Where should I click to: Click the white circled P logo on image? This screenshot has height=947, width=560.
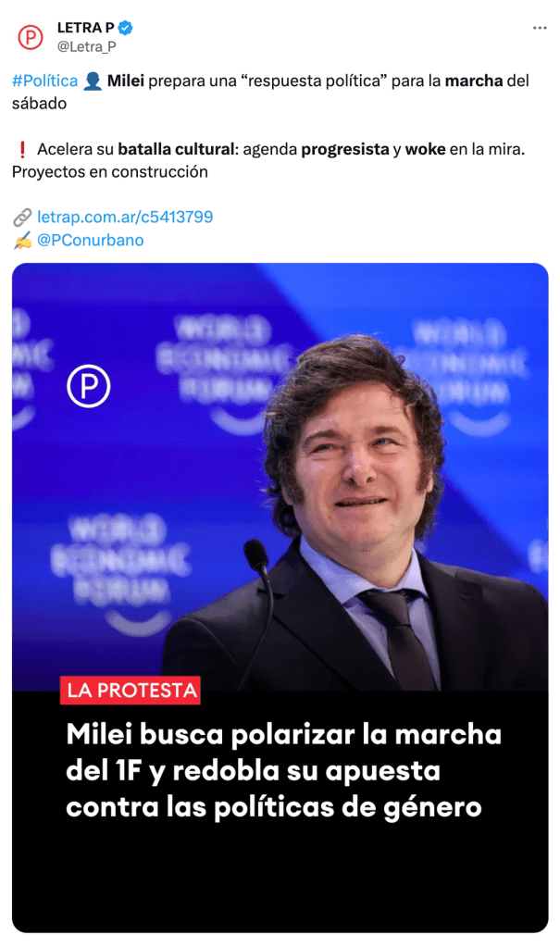pos(89,386)
